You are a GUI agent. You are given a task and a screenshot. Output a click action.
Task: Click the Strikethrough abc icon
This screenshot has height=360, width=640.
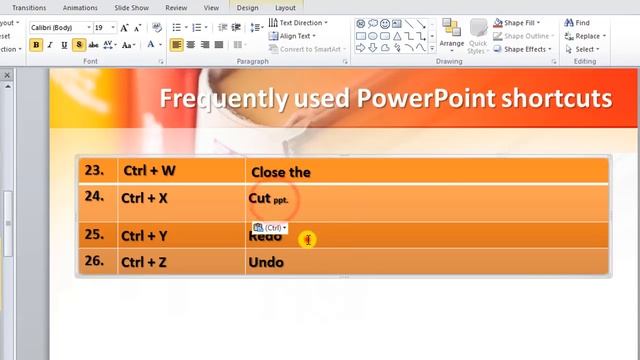click(x=93, y=44)
